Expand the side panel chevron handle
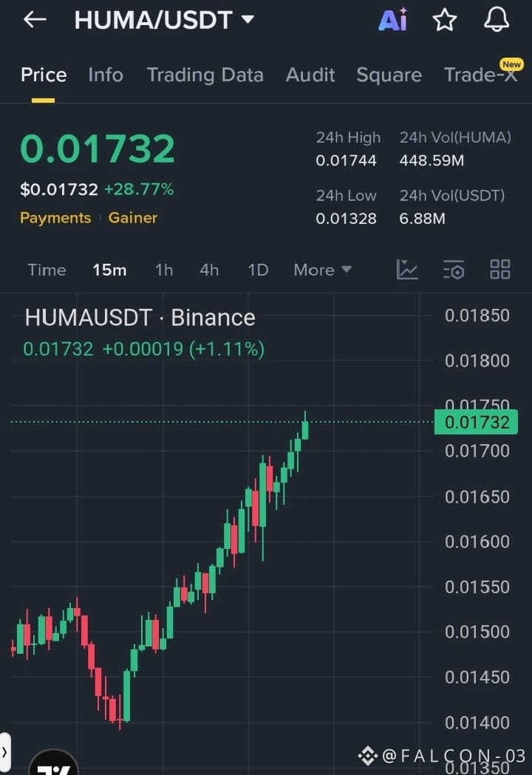 coord(4,754)
